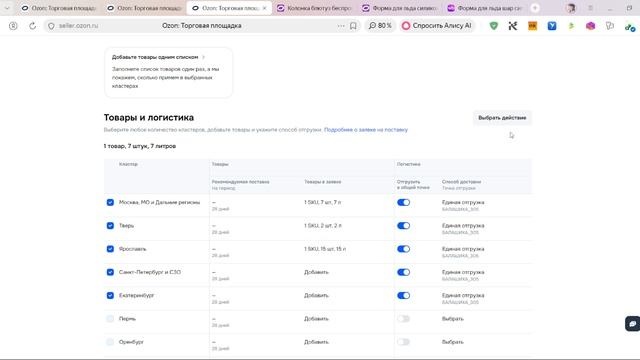Screen dimensions: 640x360
Task: Open the black X-shaped extension icon
Action: [x=513, y=26]
